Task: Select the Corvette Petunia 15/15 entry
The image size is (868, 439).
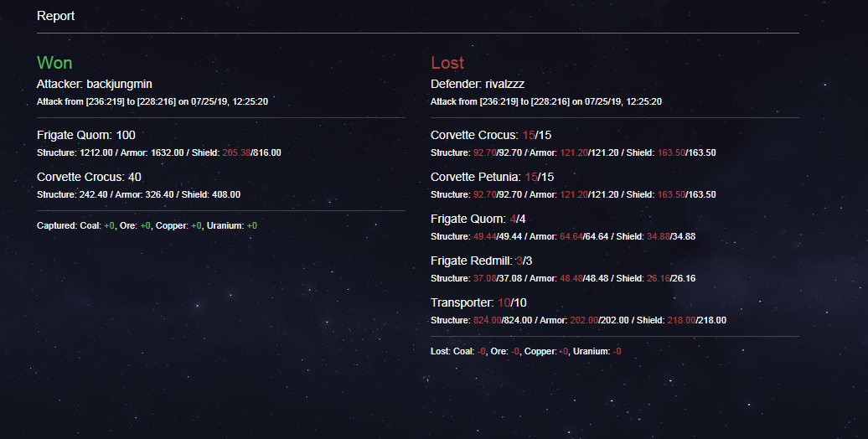Action: (492, 177)
